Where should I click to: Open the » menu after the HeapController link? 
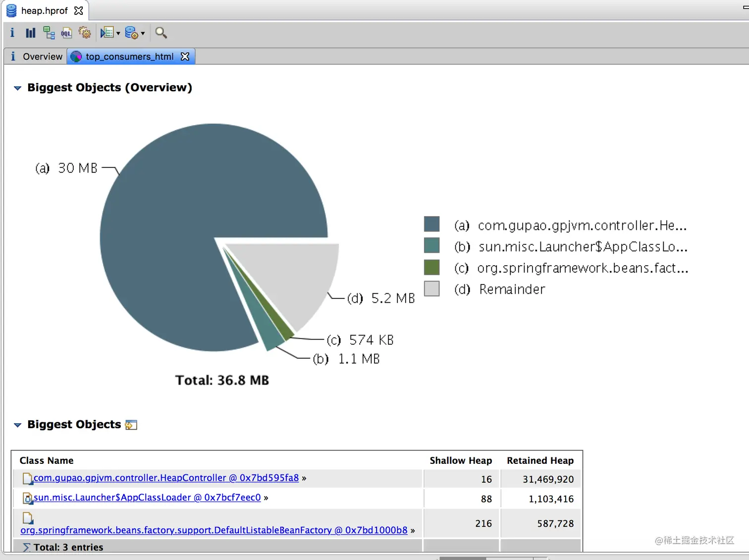click(304, 478)
